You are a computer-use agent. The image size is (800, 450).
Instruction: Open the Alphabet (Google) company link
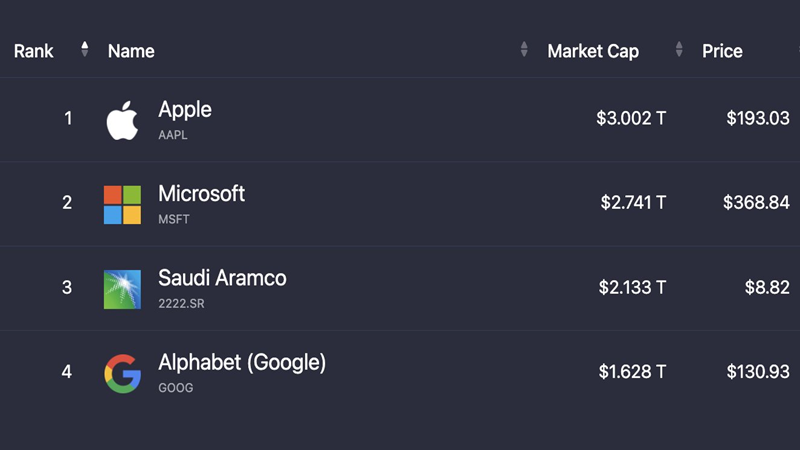point(242,363)
